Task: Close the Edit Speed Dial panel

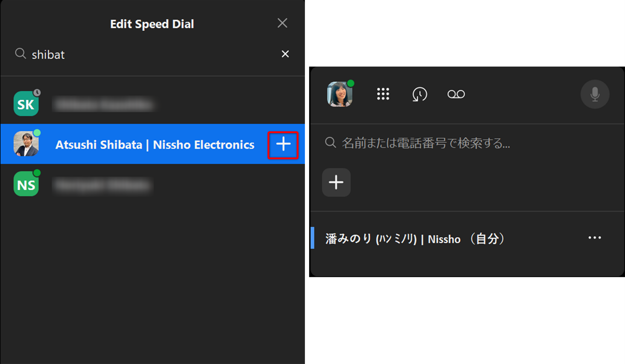Action: (282, 23)
